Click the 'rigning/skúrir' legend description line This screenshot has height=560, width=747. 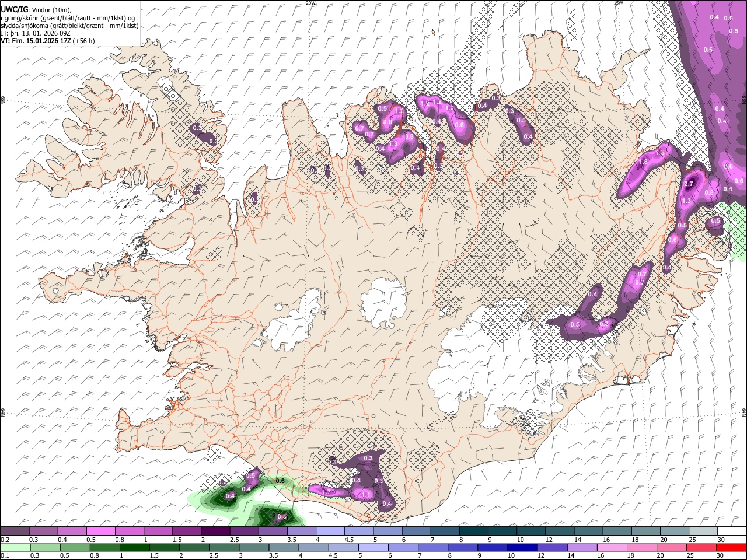(x=68, y=18)
